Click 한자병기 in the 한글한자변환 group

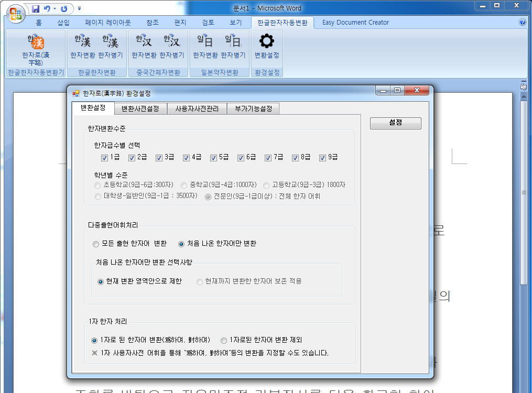pos(110,47)
